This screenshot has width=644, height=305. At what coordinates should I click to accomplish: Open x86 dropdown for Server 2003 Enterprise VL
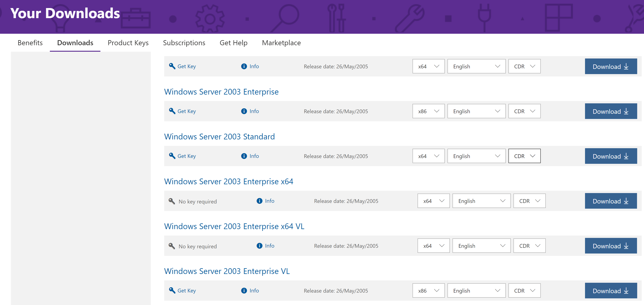point(428,290)
